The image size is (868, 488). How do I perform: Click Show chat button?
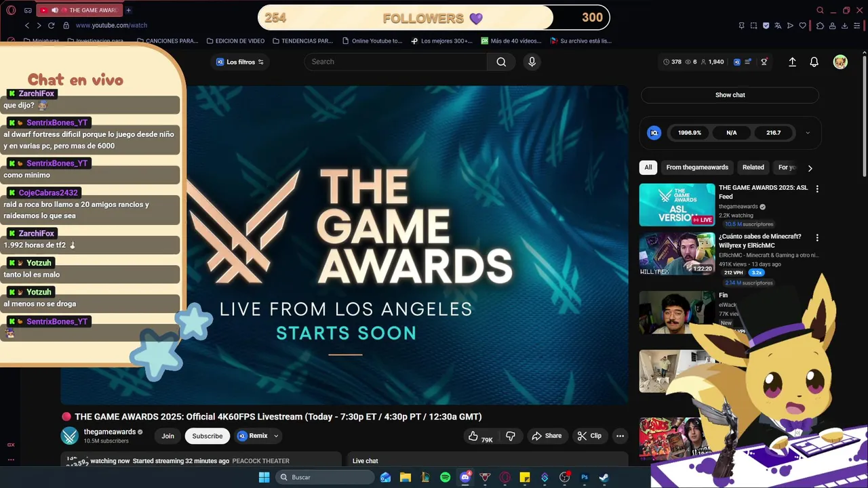(x=730, y=95)
